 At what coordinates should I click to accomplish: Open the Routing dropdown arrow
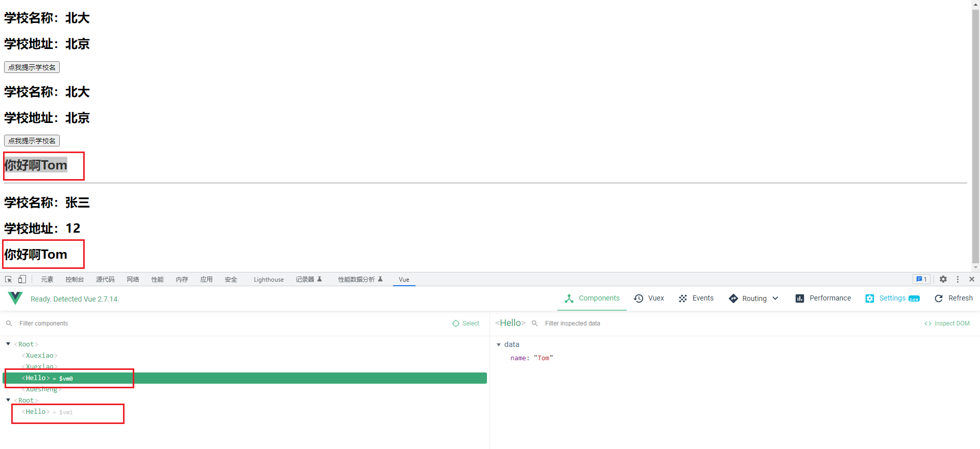pyautogui.click(x=775, y=298)
